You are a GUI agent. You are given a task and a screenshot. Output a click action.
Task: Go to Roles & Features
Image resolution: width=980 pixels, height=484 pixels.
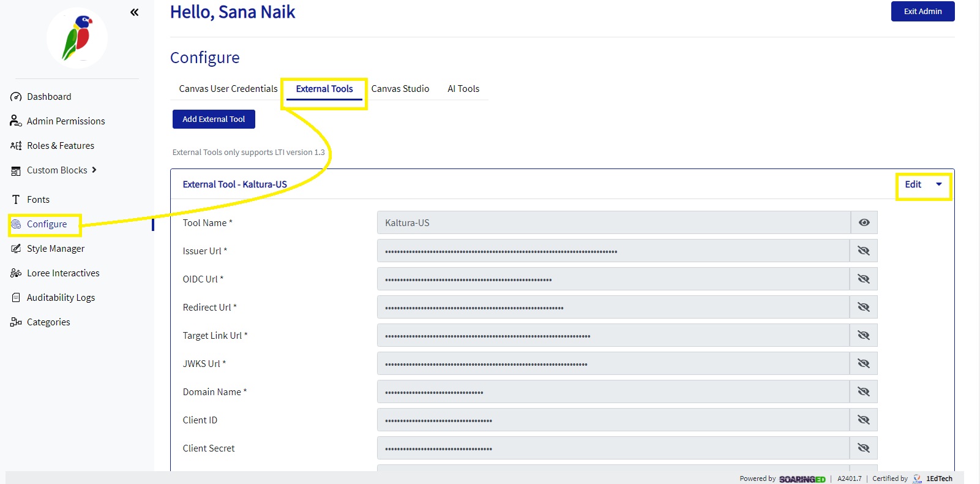pyautogui.click(x=61, y=146)
